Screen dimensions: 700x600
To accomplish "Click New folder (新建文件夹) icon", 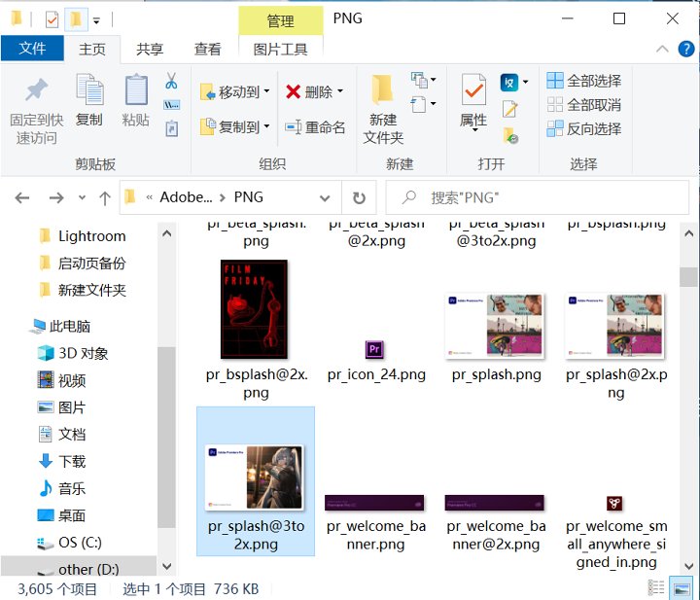I will [x=383, y=90].
